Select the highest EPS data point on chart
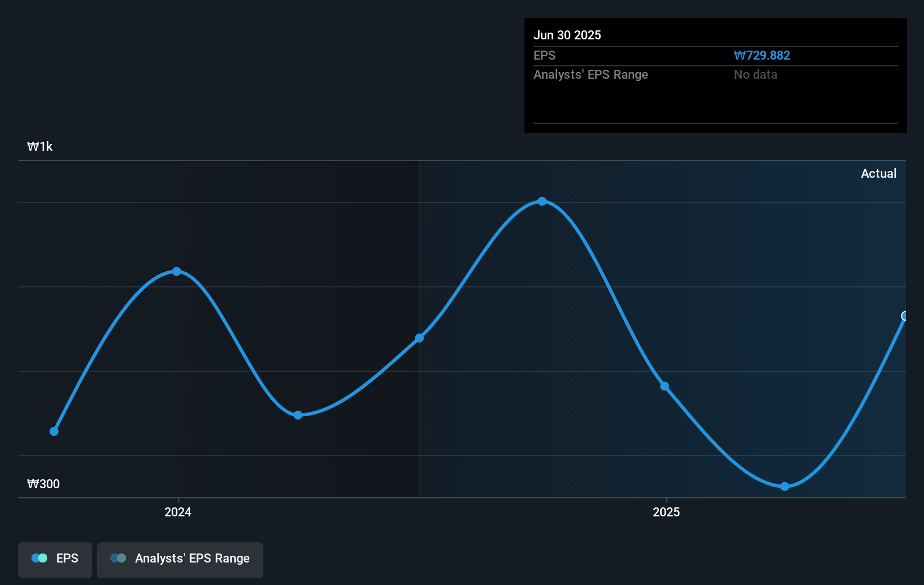The height and width of the screenshot is (585, 924). tap(542, 201)
